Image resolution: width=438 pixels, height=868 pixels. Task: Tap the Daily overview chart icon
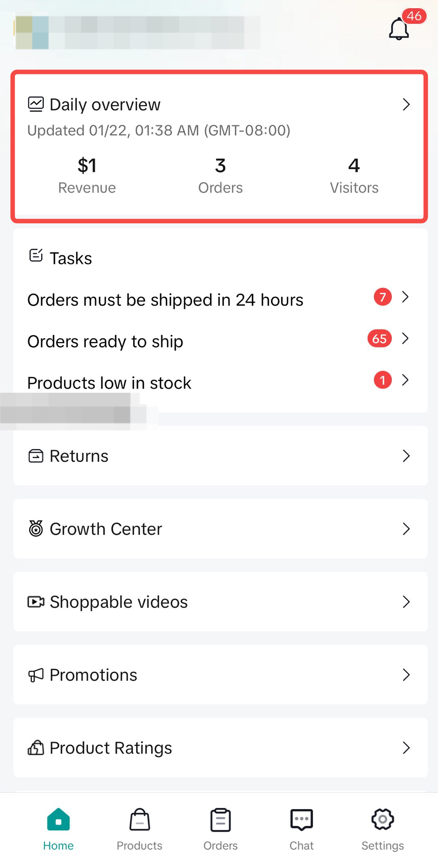(36, 104)
